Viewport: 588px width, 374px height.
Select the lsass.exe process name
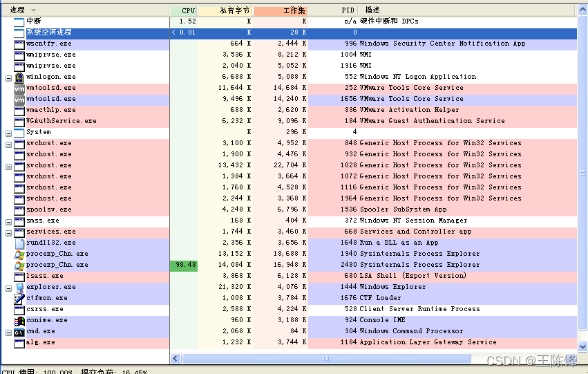click(x=45, y=276)
